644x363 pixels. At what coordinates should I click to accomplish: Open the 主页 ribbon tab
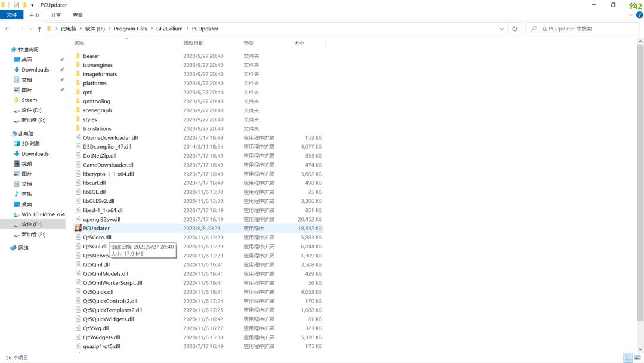[x=34, y=15]
